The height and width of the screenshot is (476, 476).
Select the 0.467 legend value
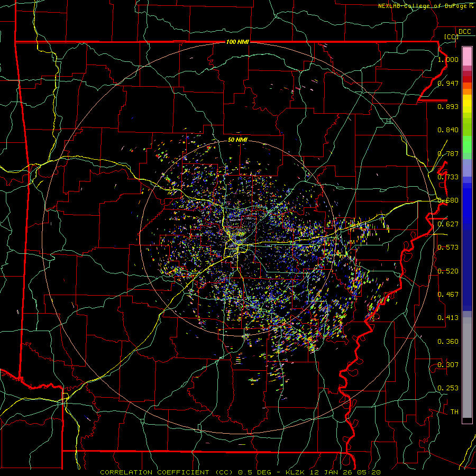pyautogui.click(x=448, y=295)
